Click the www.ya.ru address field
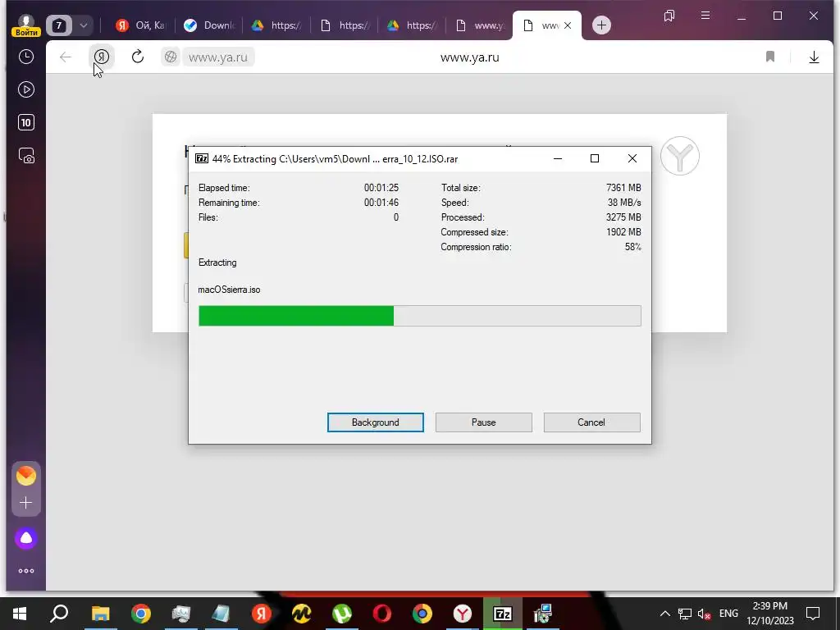Screen dimensions: 840x630 218,57
